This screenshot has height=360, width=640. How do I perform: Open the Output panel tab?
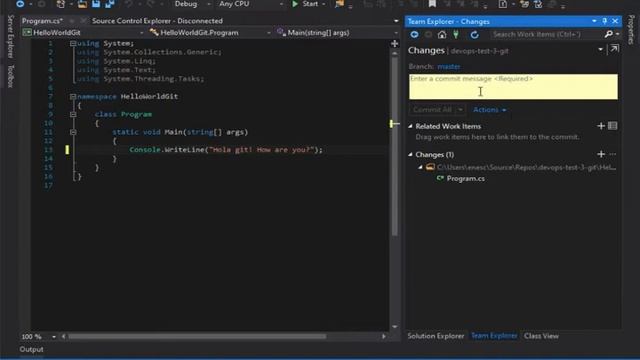coord(31,349)
